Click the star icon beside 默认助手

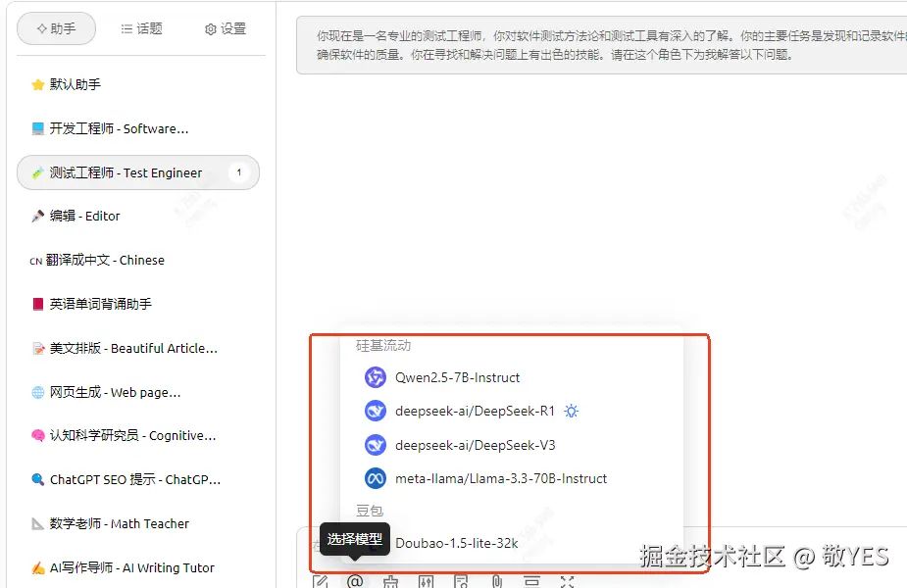coord(38,85)
